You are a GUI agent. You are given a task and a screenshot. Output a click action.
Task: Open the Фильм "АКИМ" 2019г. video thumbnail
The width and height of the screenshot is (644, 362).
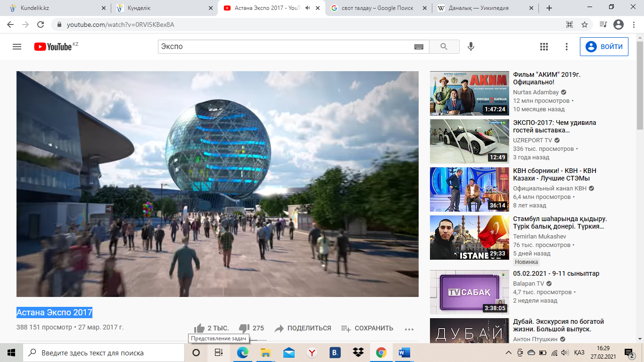(x=469, y=93)
